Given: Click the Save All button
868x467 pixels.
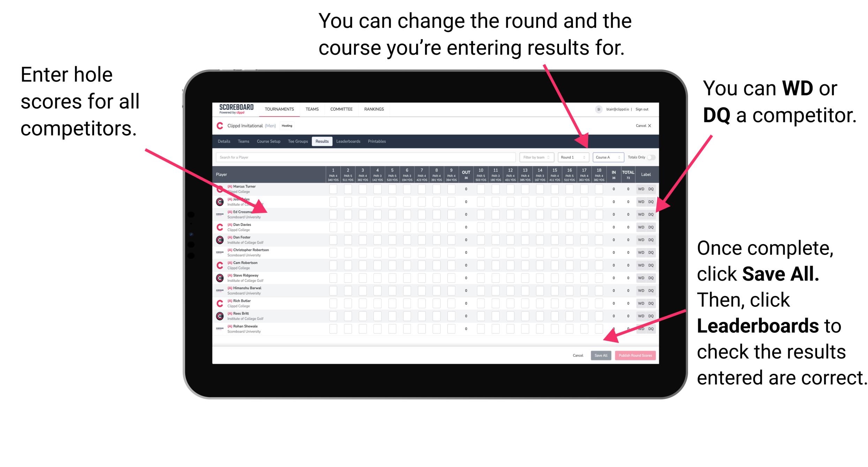Looking at the screenshot, I should click(x=600, y=355).
